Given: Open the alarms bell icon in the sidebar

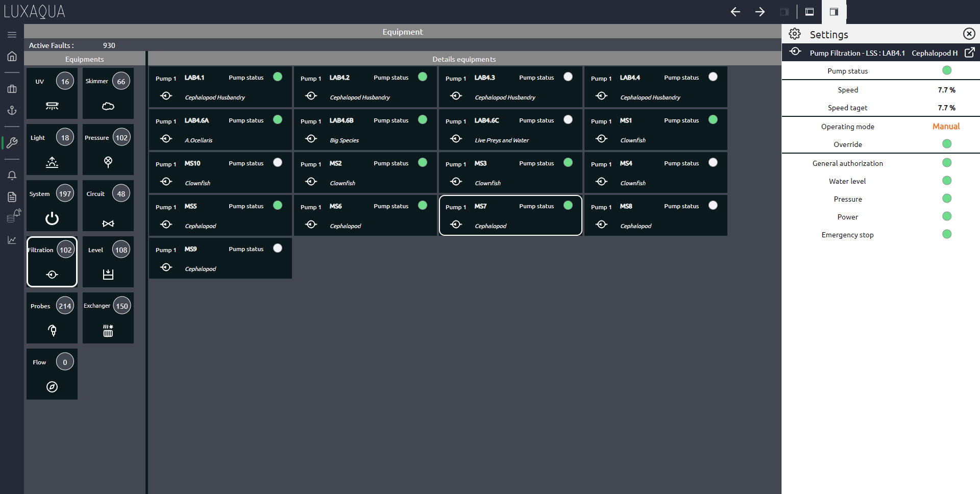Looking at the screenshot, I should tap(12, 175).
